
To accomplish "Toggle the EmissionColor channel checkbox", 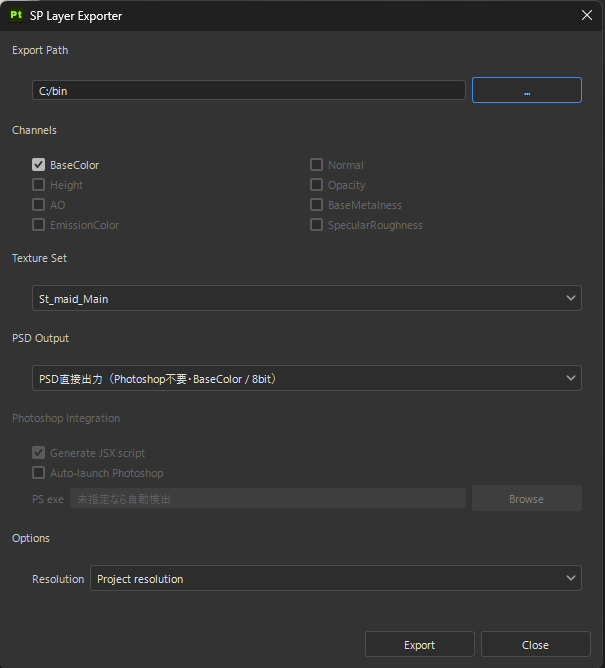I will [38, 225].
